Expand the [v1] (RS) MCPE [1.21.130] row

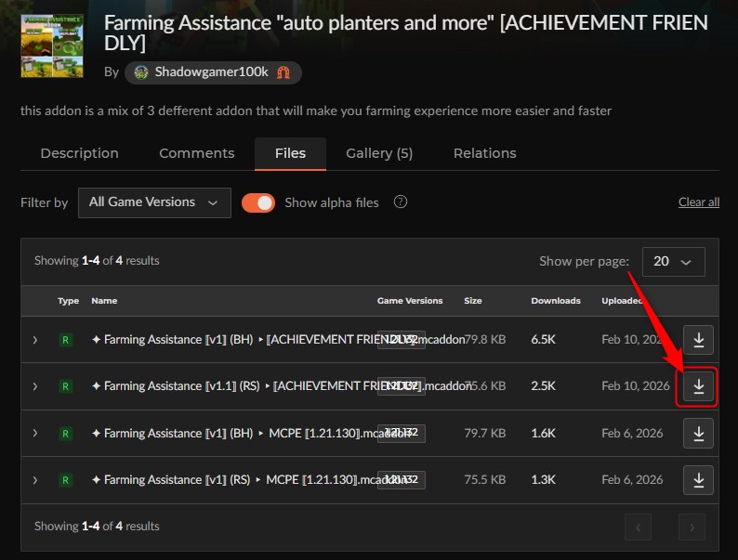[x=35, y=479]
